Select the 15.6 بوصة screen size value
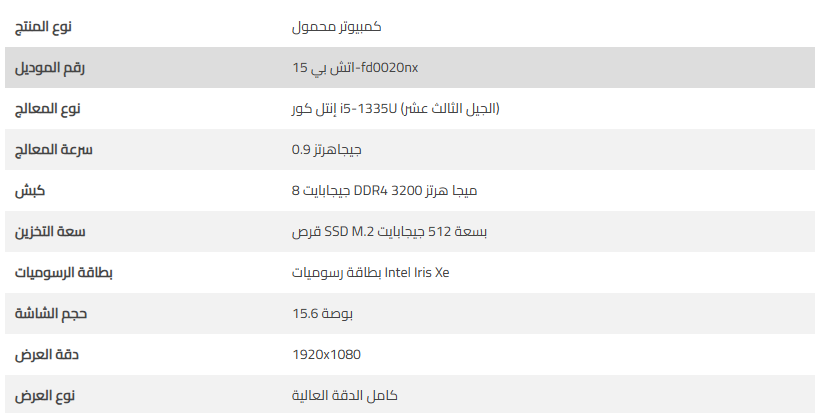Image resolution: width=815 pixels, height=413 pixels. [316, 313]
